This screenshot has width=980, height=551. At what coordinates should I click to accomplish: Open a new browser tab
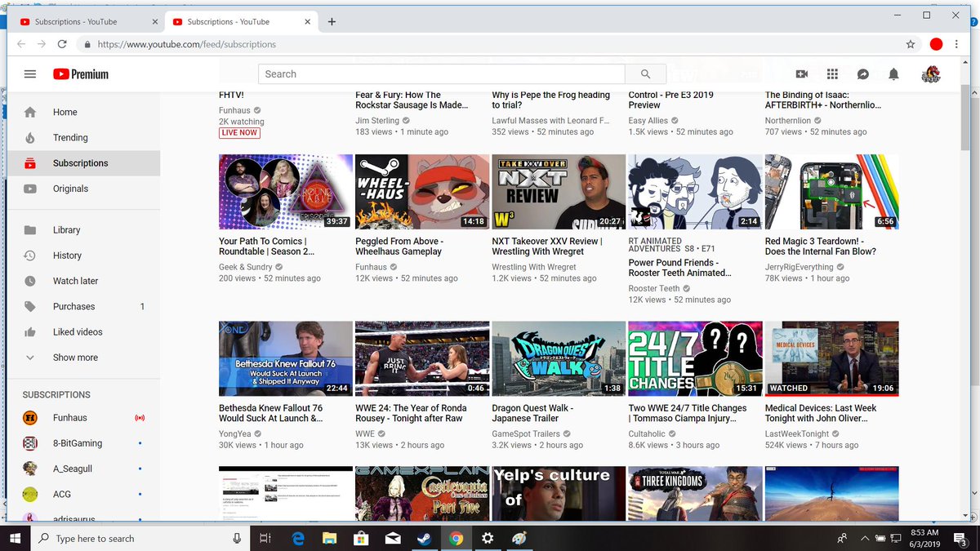click(332, 22)
